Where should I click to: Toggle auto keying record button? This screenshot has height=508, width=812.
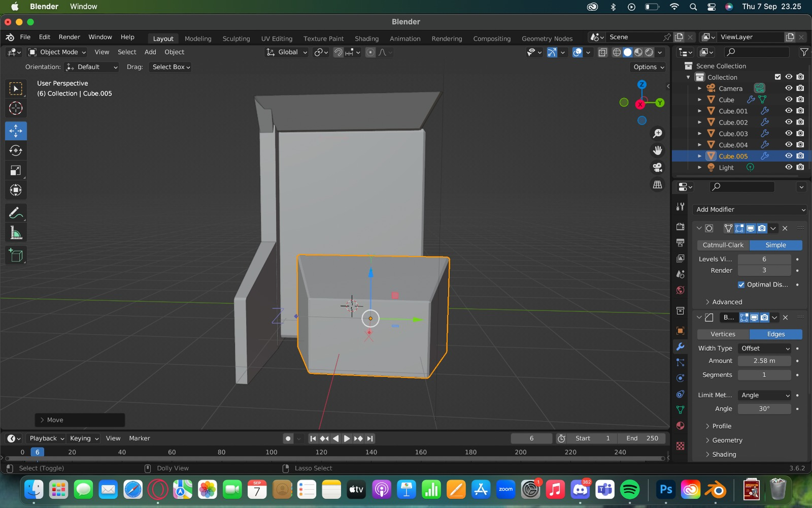(288, 438)
